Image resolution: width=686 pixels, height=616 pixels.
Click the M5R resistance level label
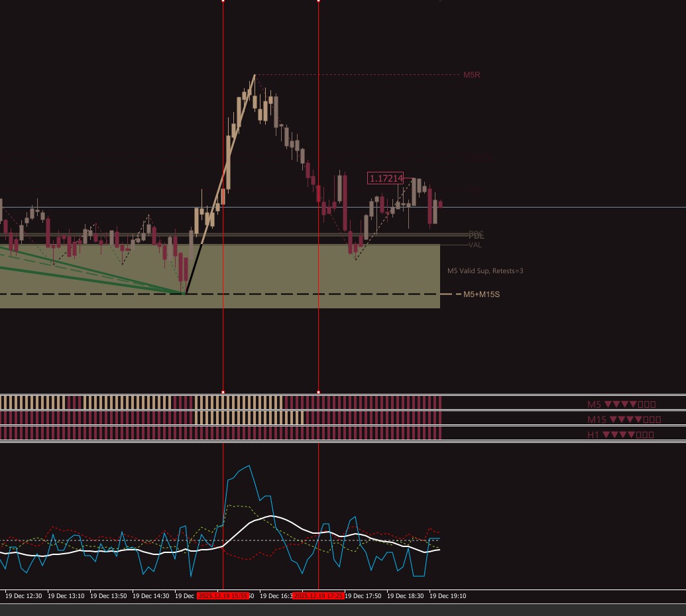tap(472, 75)
